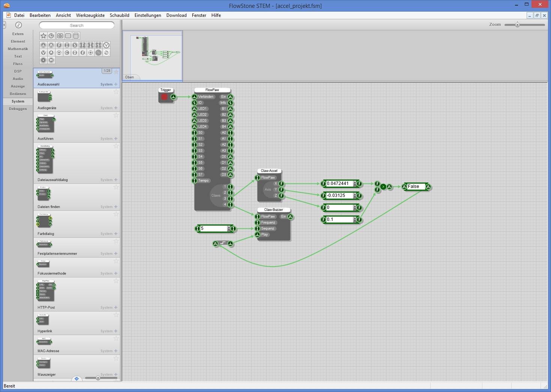Click the FlowPaw Claws 3 output connector
Viewport: 551px width, 392px height.
point(231,198)
